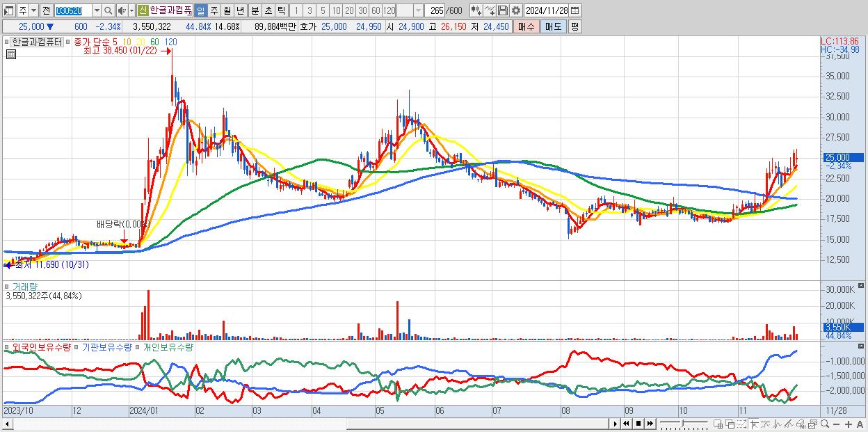Select the 분 minute period toggle
The image size is (868, 432).
click(255, 10)
